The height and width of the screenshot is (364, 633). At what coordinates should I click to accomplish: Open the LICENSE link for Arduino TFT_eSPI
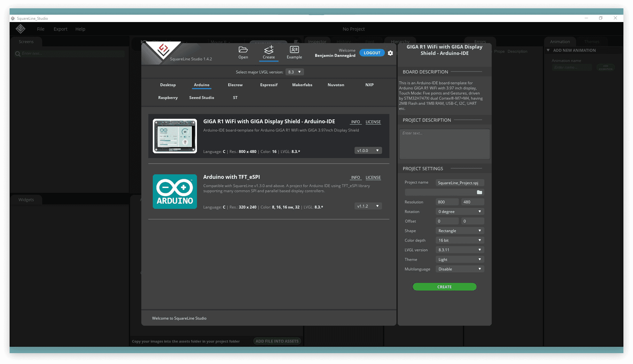pos(373,178)
